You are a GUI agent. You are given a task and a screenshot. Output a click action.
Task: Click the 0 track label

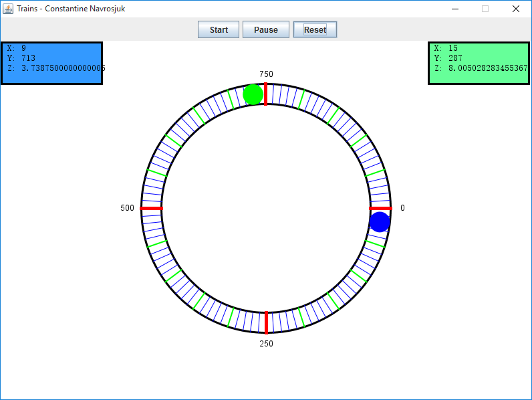pyautogui.click(x=402, y=208)
